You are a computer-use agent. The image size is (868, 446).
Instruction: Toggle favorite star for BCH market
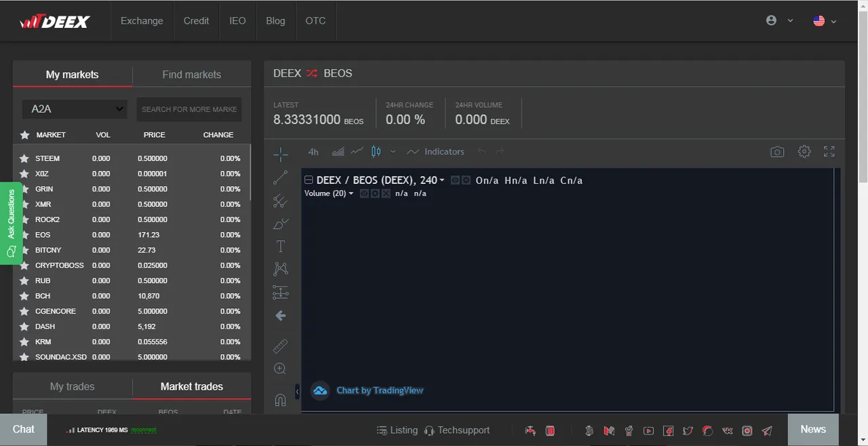tap(24, 296)
